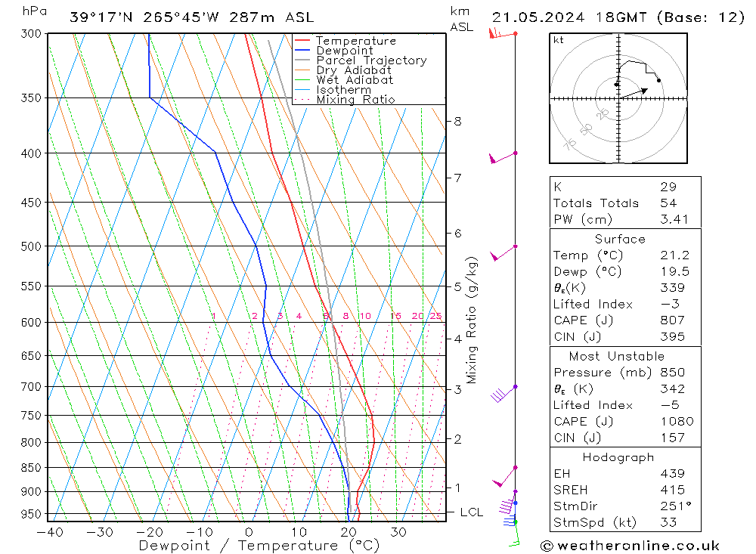The image size is (756, 554).
Task: Click the Most Unstable CIN value 157
Action: pos(672,438)
